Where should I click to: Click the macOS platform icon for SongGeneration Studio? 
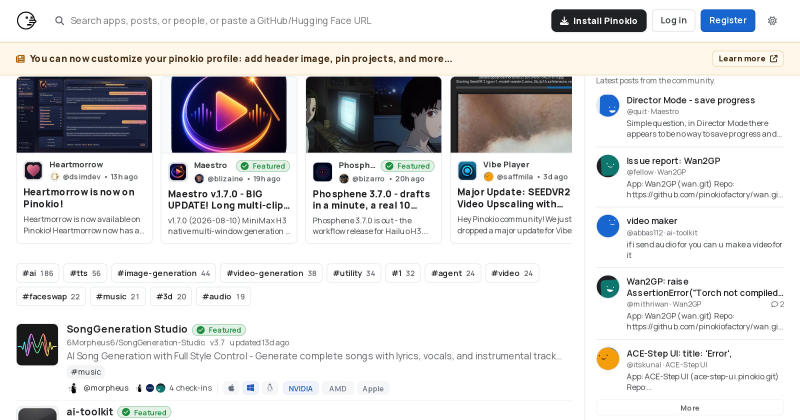click(231, 388)
